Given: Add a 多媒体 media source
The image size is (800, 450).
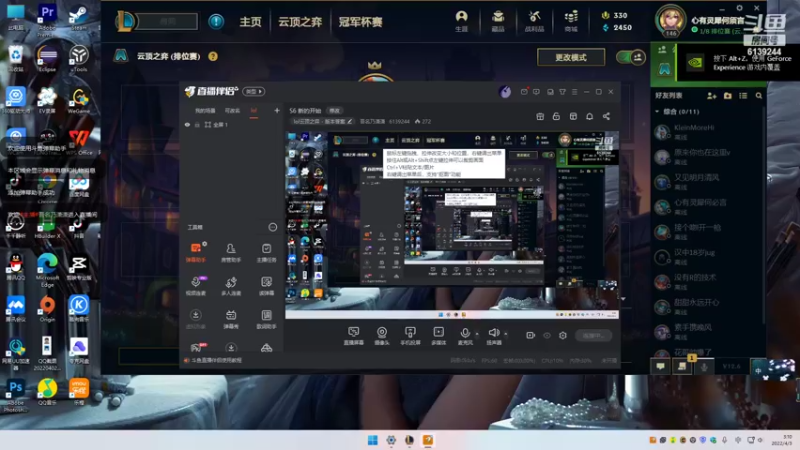Looking at the screenshot, I should pyautogui.click(x=438, y=336).
